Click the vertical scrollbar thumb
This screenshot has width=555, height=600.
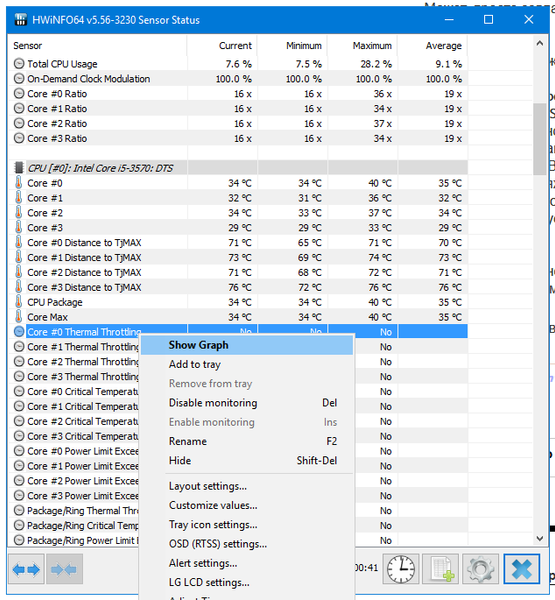click(540, 139)
